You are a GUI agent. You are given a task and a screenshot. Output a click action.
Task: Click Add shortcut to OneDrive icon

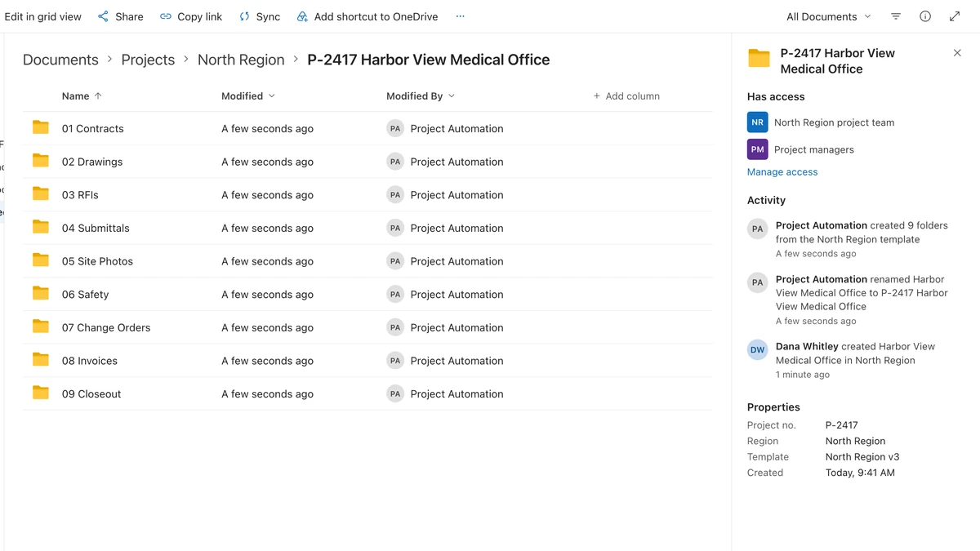302,16
